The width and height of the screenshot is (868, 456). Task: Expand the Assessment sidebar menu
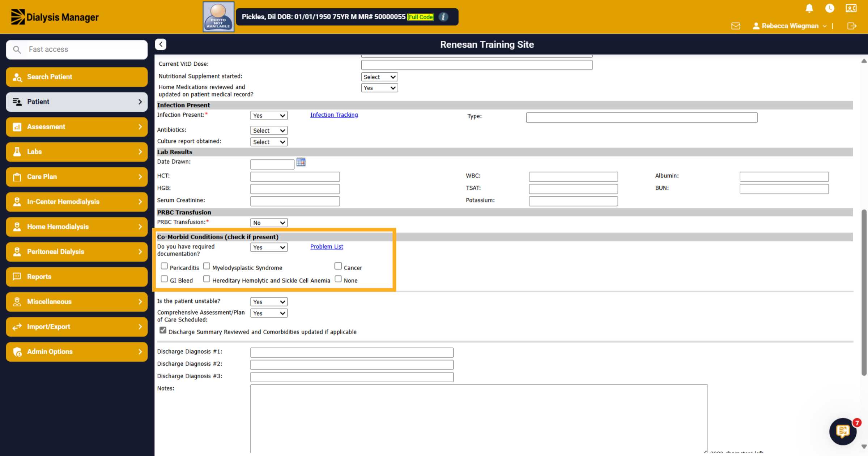click(77, 127)
